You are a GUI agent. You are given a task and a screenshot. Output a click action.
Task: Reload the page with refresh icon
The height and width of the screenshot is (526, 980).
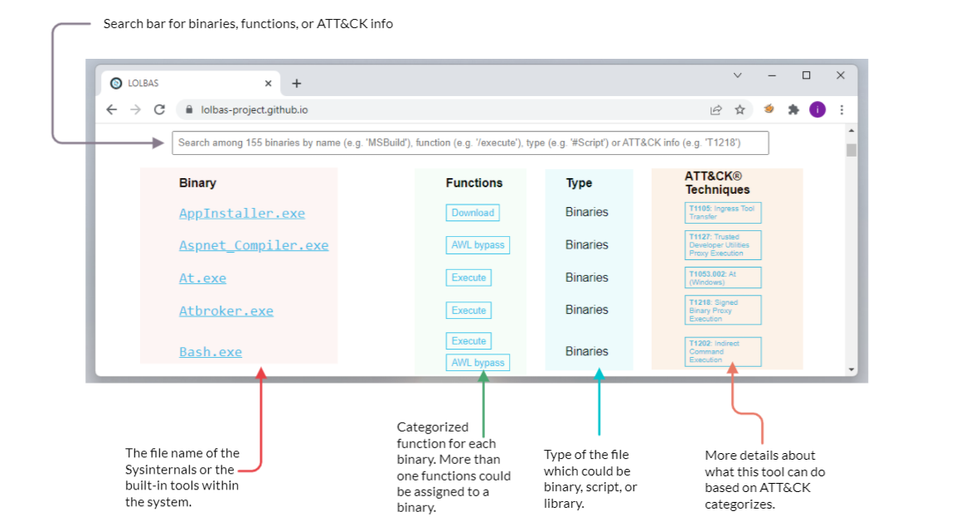tap(160, 109)
